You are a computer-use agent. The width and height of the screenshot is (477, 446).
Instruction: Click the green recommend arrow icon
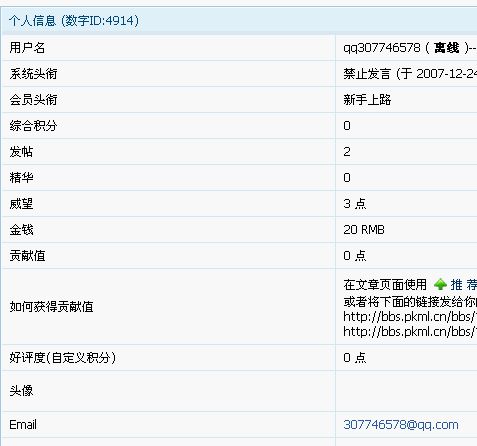(440, 285)
